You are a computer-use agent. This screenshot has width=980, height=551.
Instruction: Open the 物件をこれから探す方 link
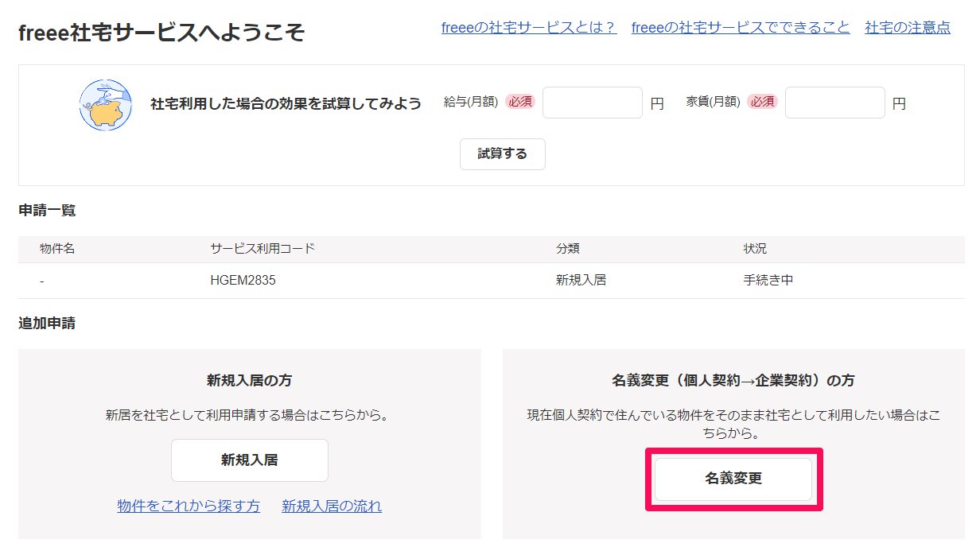tap(189, 506)
